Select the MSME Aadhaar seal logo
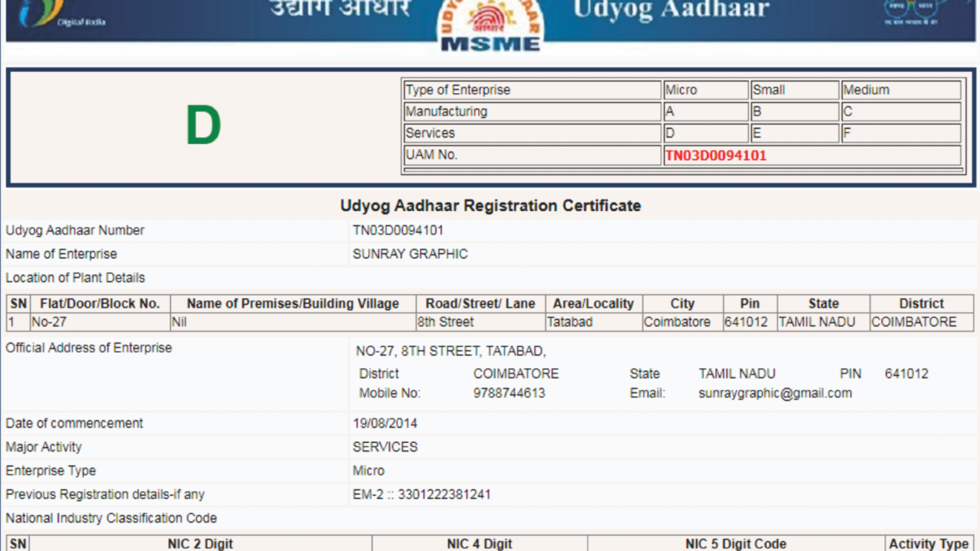 tap(487, 17)
